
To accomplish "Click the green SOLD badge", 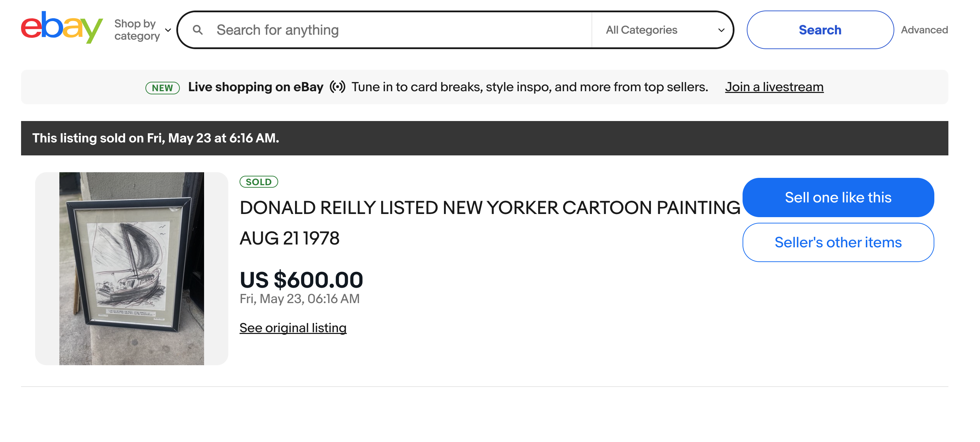I will 259,182.
